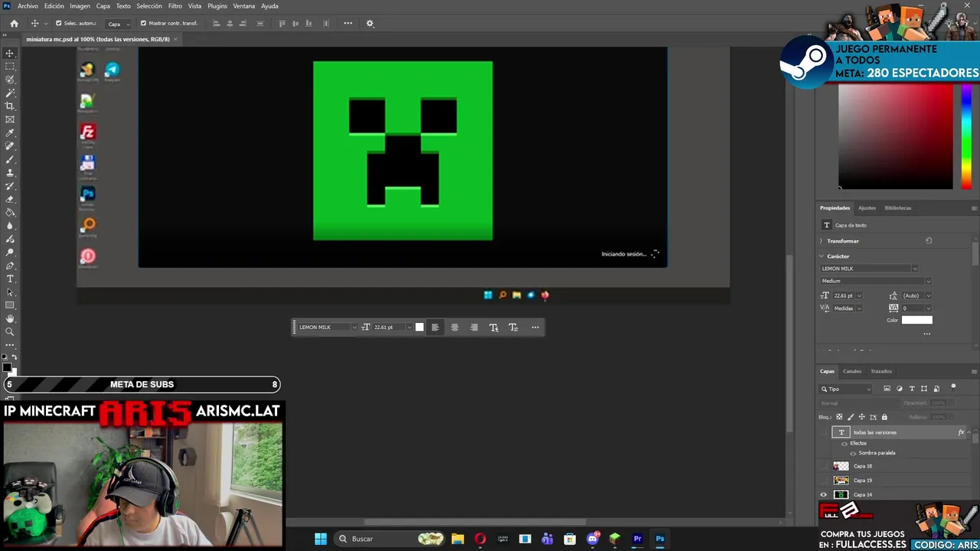Select the Capa 18 layer thumbnail
The height and width of the screenshot is (551, 980).
point(841,466)
